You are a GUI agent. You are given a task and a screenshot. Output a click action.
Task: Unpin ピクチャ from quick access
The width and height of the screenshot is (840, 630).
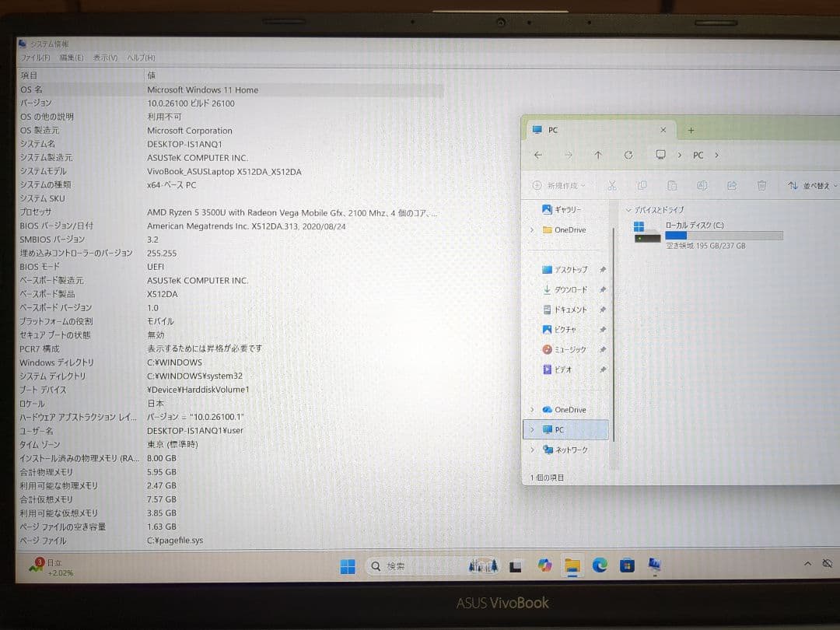[x=603, y=329]
